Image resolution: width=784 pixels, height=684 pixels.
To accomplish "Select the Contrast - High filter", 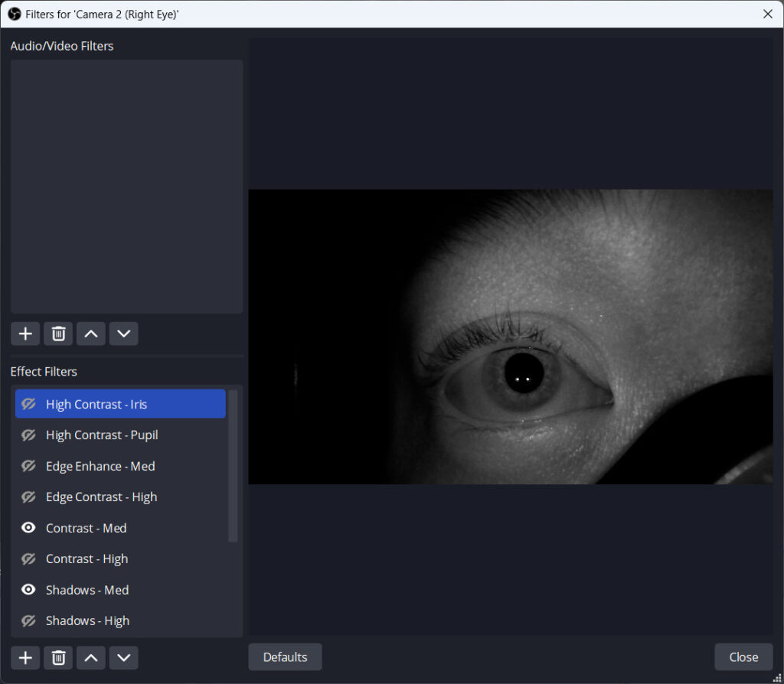I will (x=87, y=559).
